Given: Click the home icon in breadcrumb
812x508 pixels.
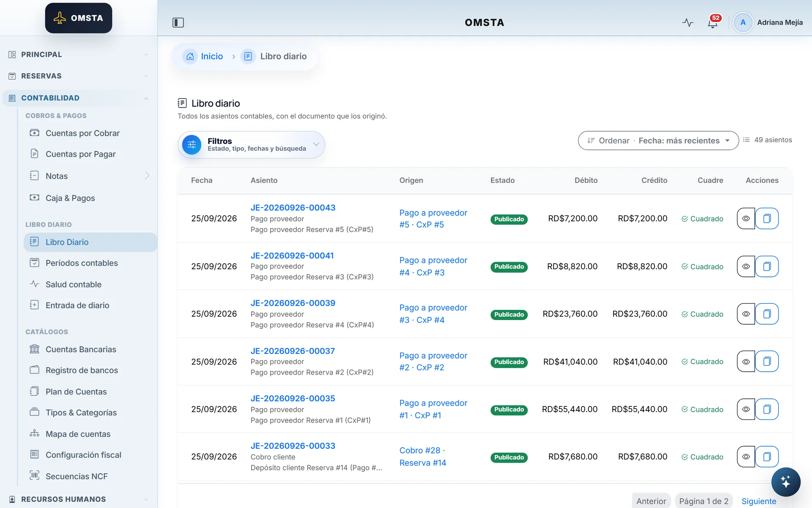Looking at the screenshot, I should click(x=190, y=56).
